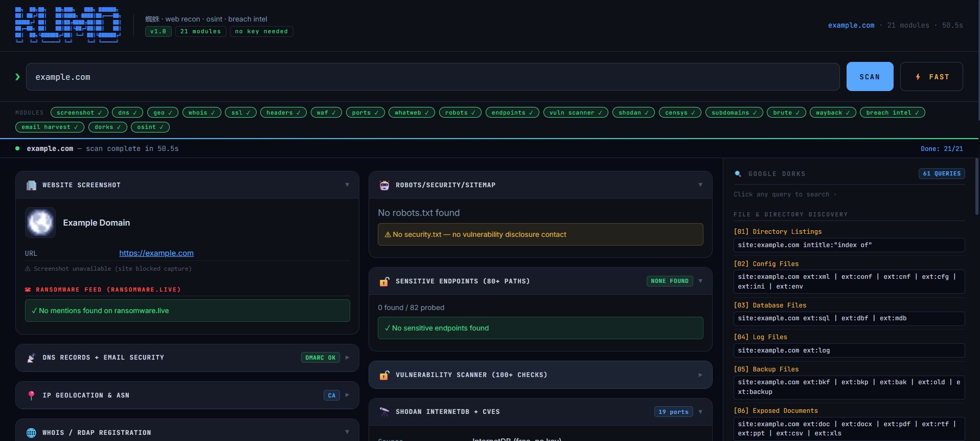This screenshot has height=441, width=980.
Task: Toggle the waf module chip
Action: [x=326, y=113]
